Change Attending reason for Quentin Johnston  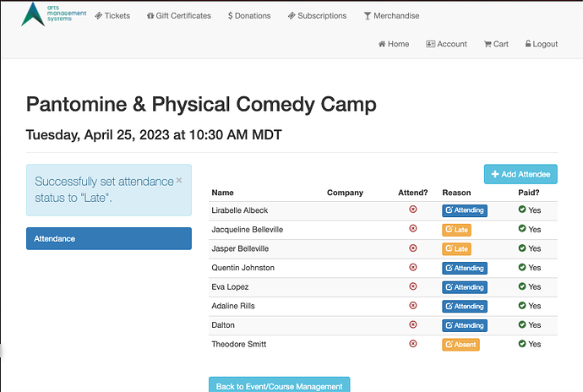pyautogui.click(x=465, y=268)
